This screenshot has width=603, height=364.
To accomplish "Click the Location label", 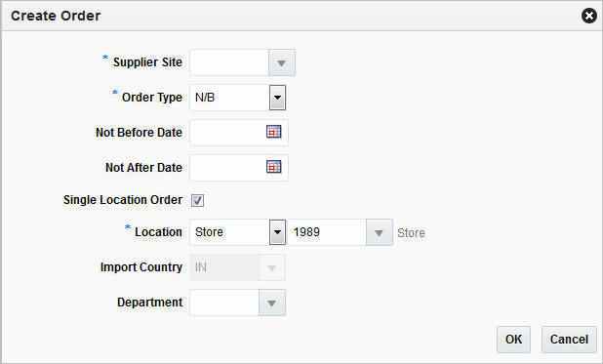I will click(x=158, y=232).
